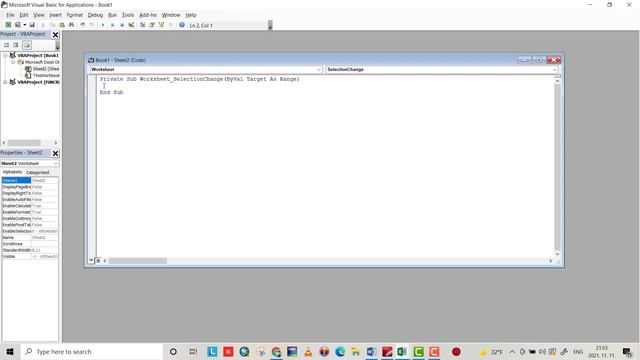This screenshot has height=360, width=640.
Task: Click the View Code icon in Project pane
Action: (7, 45)
